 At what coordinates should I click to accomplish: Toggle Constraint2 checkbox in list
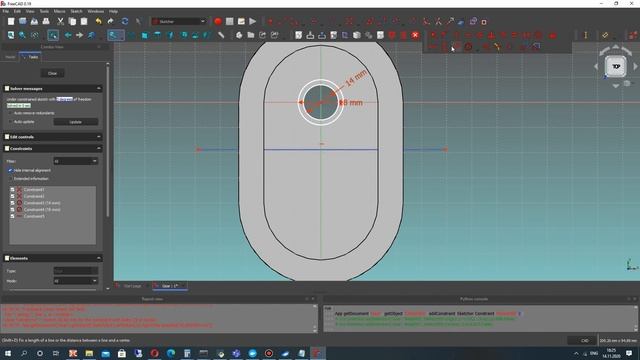(12, 196)
